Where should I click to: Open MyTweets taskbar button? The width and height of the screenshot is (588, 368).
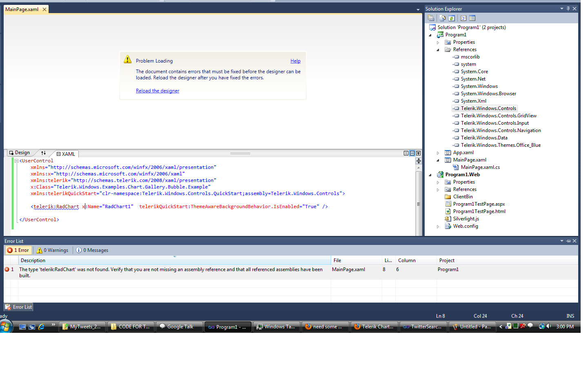pyautogui.click(x=82, y=327)
